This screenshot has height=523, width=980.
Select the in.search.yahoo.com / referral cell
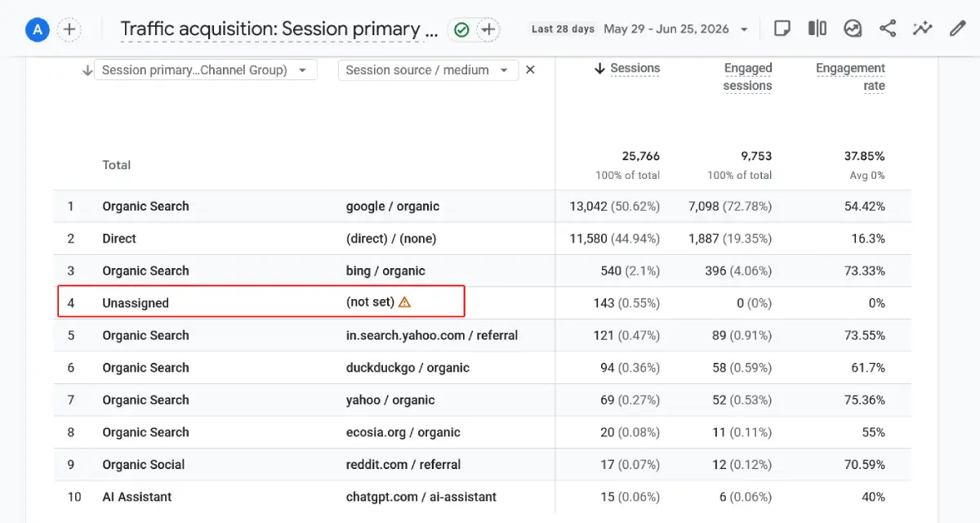pos(432,336)
